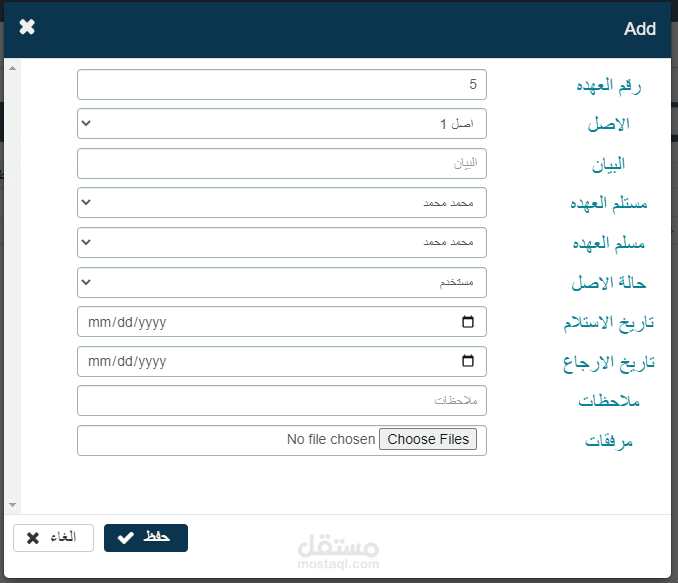Open calendar picker for تاريخ الاستلام
The image size is (678, 583).
coord(468,322)
